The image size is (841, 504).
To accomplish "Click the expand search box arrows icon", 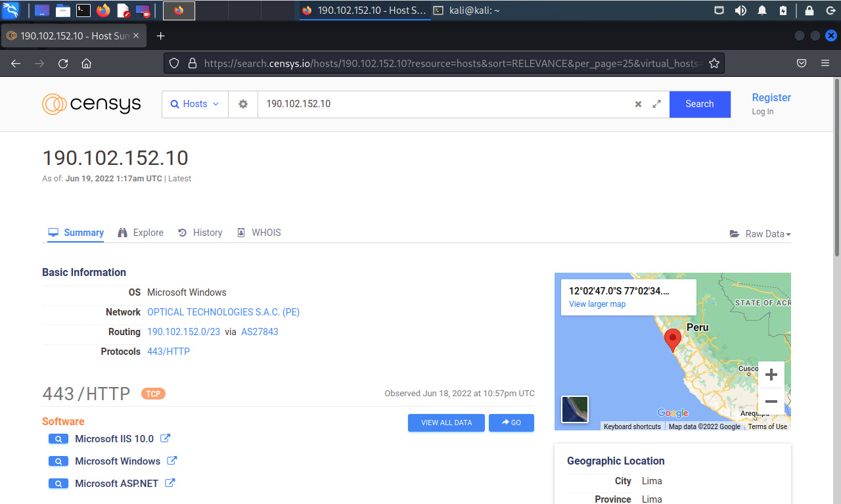I will [656, 104].
